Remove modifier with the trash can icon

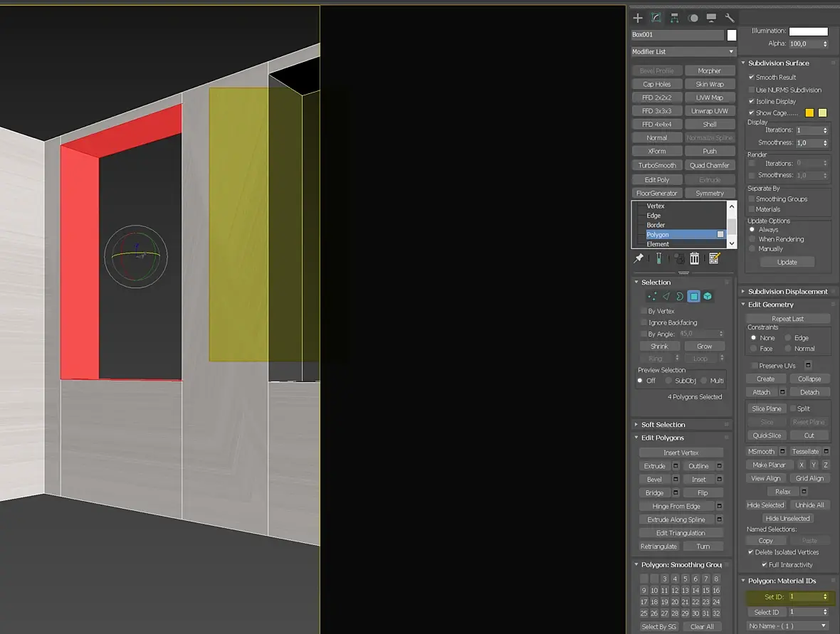(694, 258)
